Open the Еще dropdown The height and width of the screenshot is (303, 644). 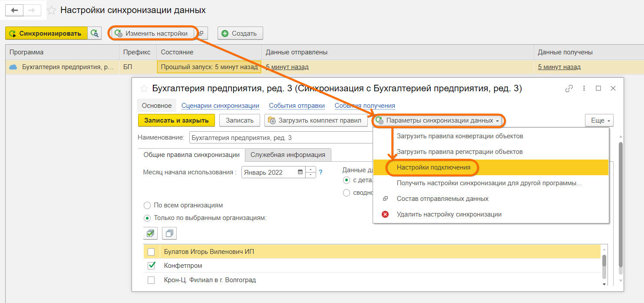coord(599,120)
